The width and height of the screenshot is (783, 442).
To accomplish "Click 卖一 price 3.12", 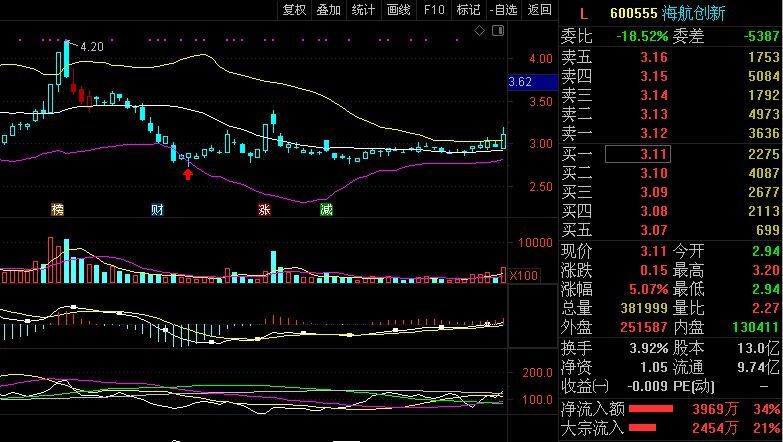I will pyautogui.click(x=654, y=133).
